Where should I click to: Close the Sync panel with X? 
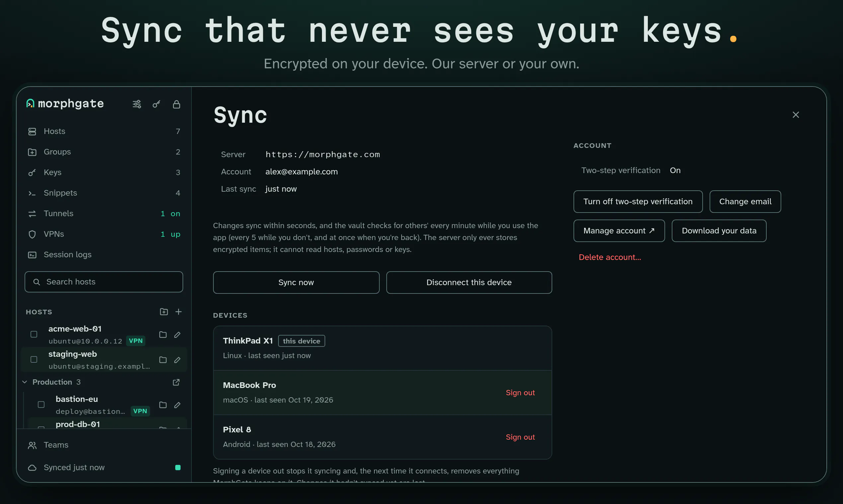796,115
